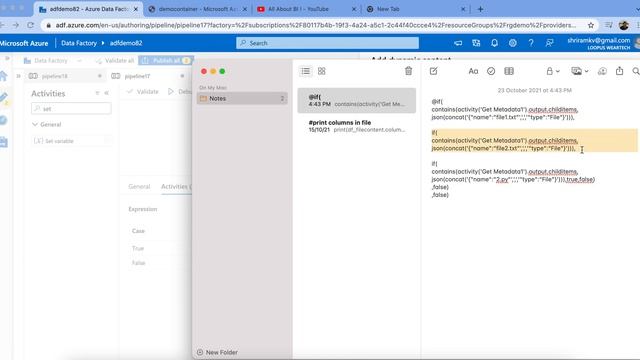Open a new browser tab with plus

coord(480,9)
